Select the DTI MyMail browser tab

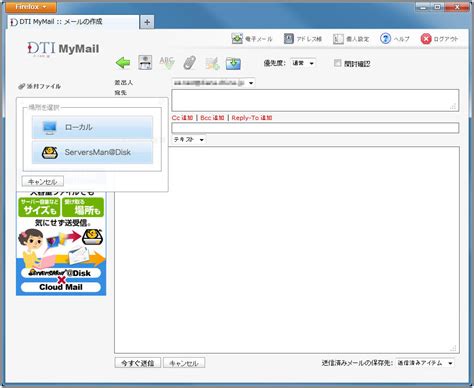(x=73, y=22)
